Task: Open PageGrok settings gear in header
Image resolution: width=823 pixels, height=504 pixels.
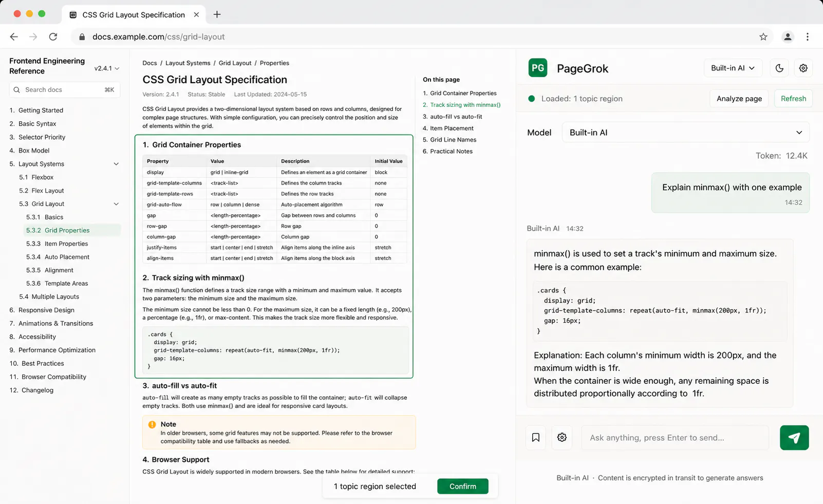Action: pyautogui.click(x=803, y=68)
